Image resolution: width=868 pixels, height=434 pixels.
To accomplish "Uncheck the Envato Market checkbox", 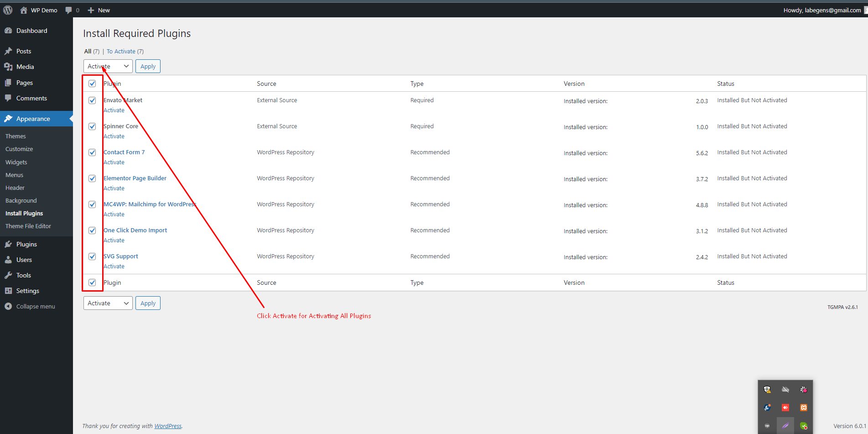I will pos(92,100).
